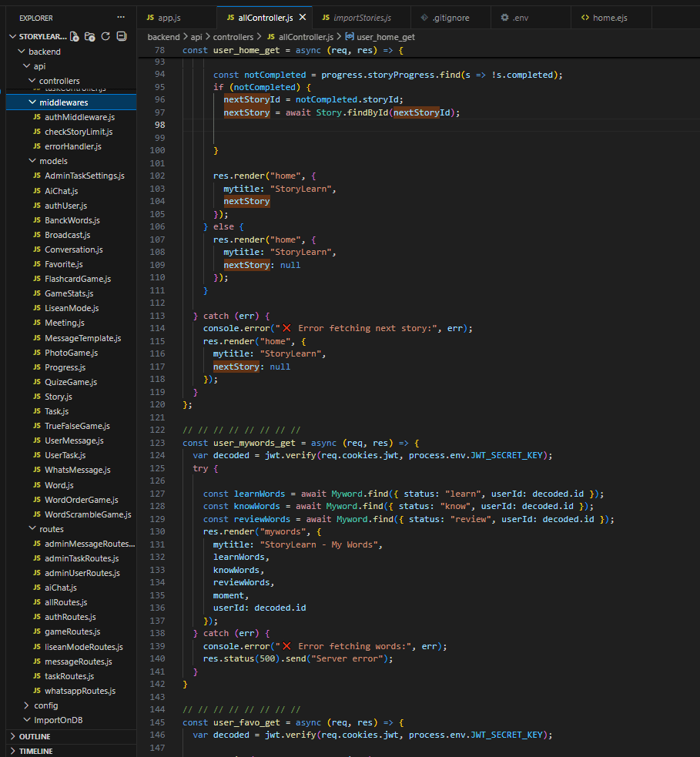Viewport: 700px width, 757px height.
Task: Open Explorer's three-dot Views and More Actions menu
Action: [x=120, y=17]
